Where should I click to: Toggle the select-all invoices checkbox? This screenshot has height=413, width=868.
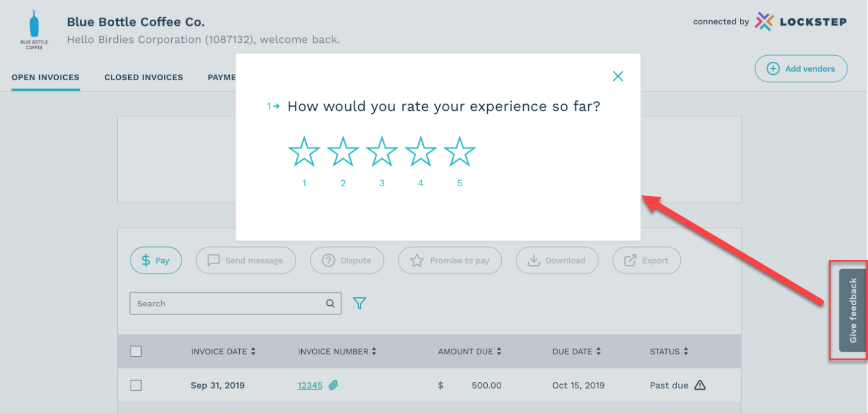tap(136, 351)
